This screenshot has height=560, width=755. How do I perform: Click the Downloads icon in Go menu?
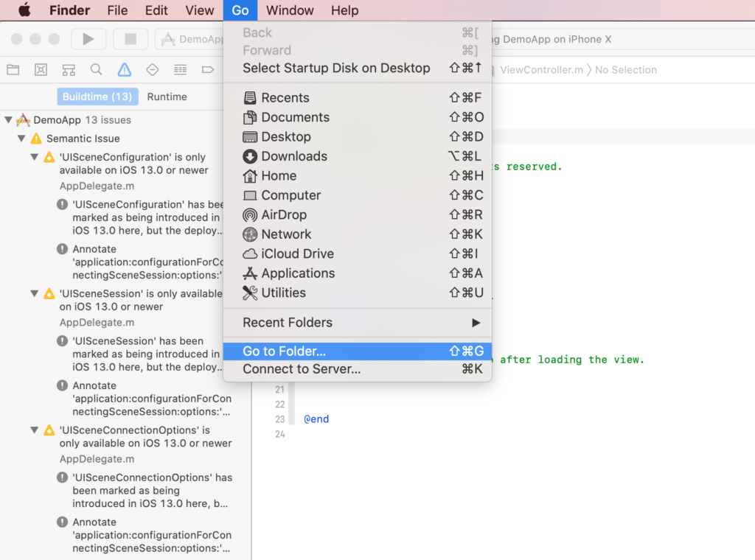pyautogui.click(x=250, y=156)
